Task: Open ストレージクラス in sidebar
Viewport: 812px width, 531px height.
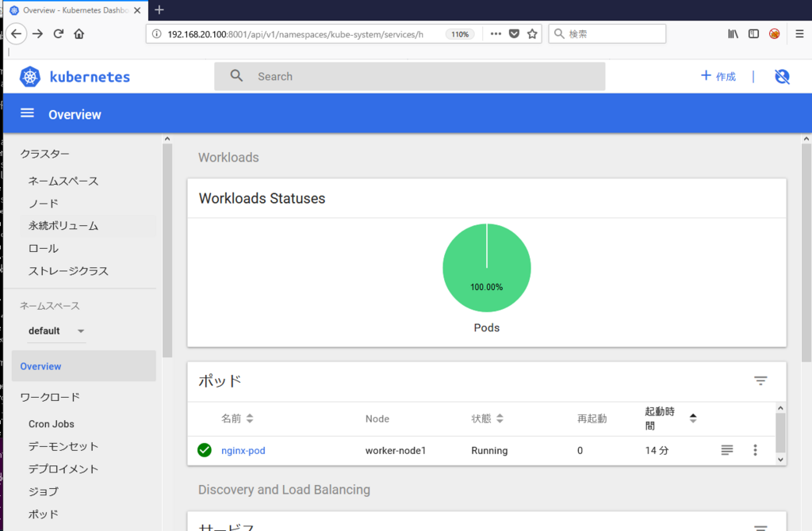Action: pyautogui.click(x=68, y=271)
